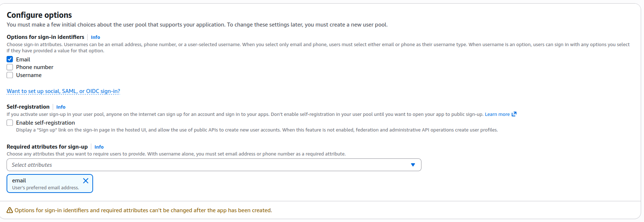Follow the Learn more link
The height and width of the screenshot is (222, 644).
point(497,114)
